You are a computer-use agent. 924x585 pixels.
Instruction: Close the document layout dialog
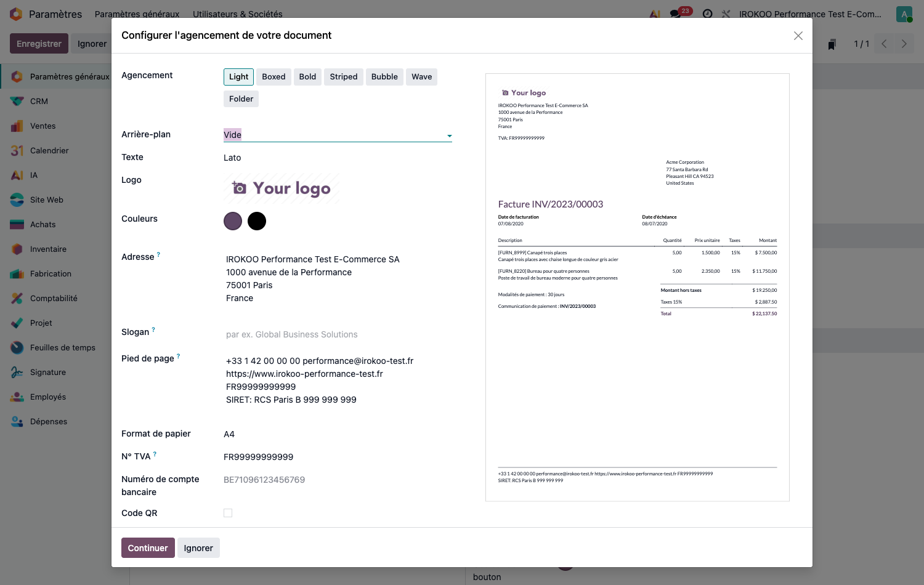point(798,36)
